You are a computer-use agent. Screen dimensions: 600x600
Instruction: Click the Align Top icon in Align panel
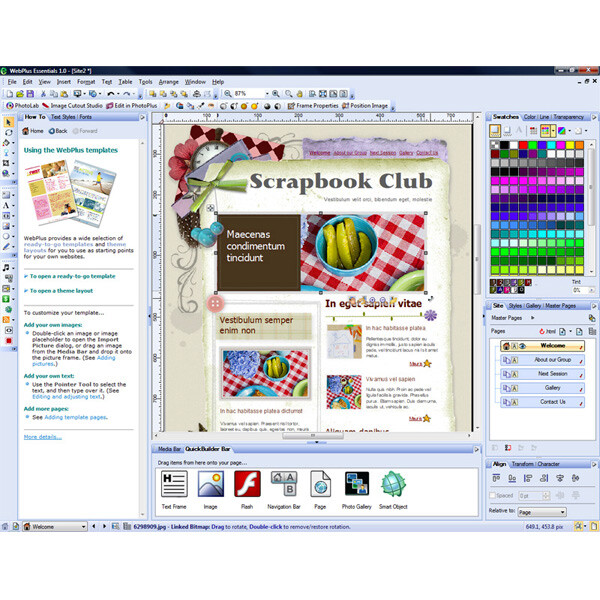click(x=496, y=478)
